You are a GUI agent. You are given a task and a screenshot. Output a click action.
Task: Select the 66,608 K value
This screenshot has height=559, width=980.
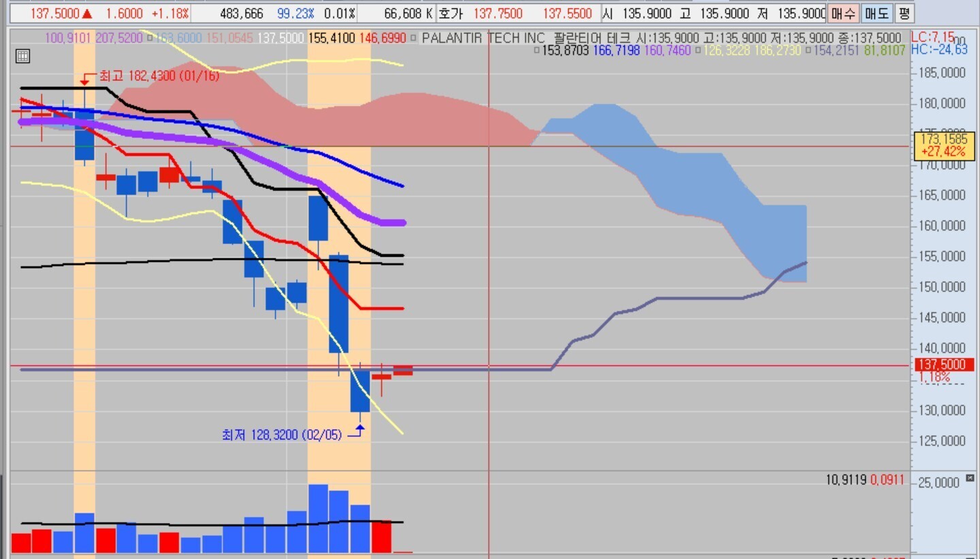(x=408, y=14)
